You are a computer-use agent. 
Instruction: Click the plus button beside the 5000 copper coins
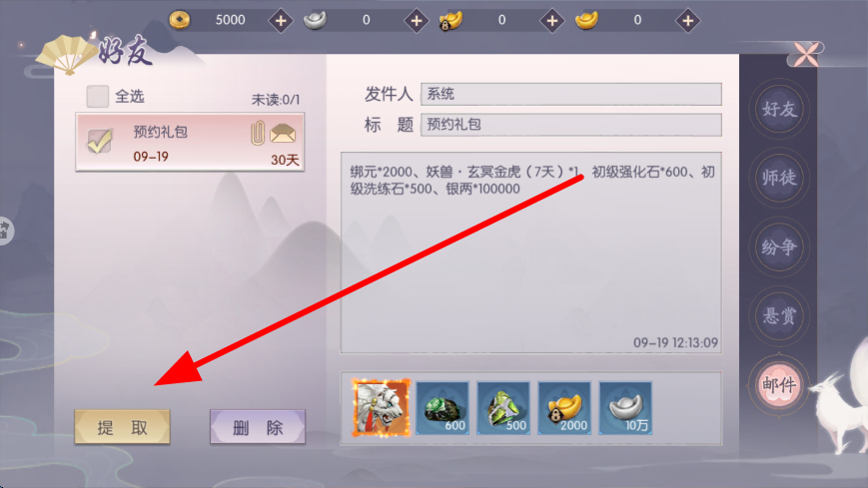281,21
